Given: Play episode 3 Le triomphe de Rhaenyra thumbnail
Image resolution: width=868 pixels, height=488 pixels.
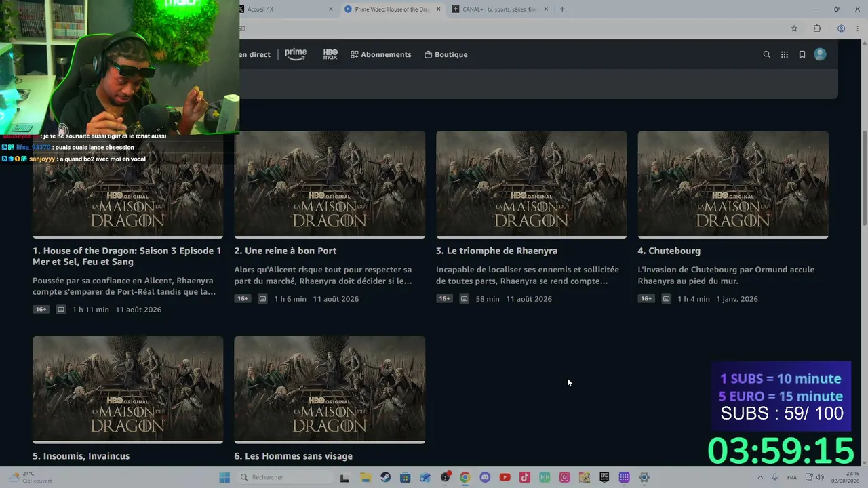Looking at the screenshot, I should point(531,184).
